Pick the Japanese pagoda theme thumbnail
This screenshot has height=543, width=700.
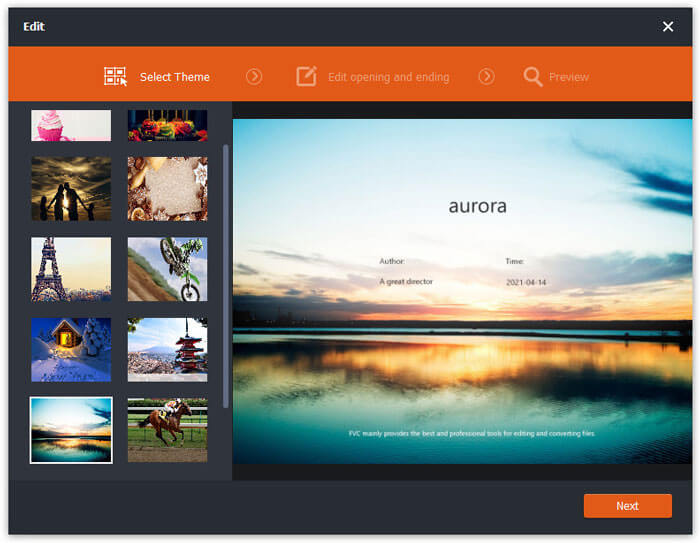pos(167,349)
